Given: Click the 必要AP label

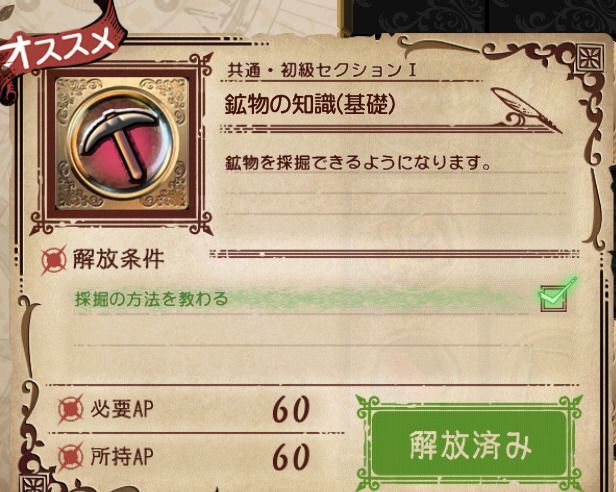Looking at the screenshot, I should pyautogui.click(x=122, y=409).
